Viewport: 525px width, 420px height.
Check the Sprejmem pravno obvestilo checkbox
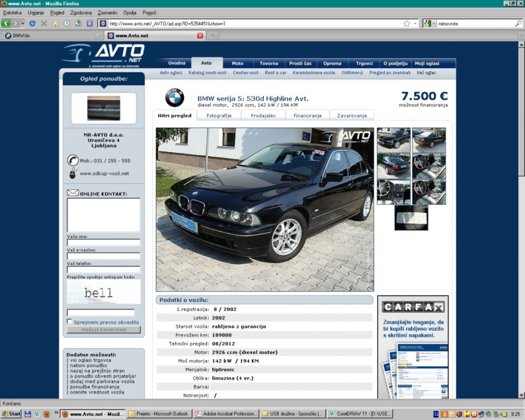[x=69, y=321]
